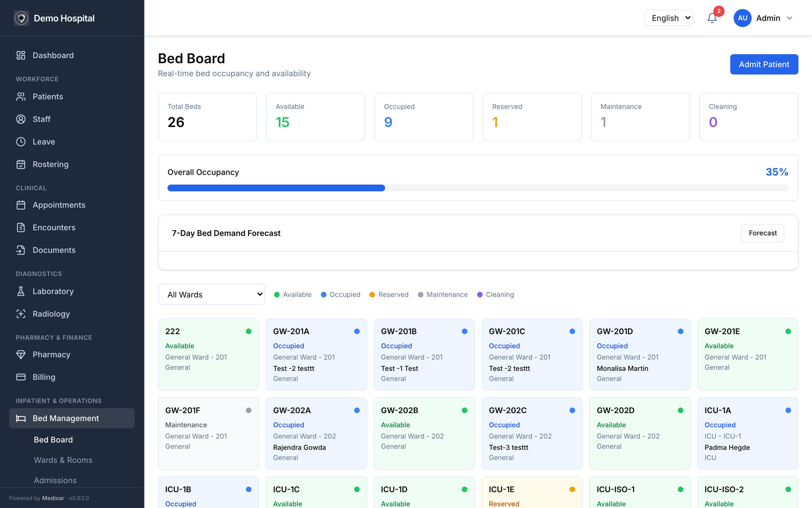This screenshot has width=812, height=508.
Task: Click the Pharmacy gem icon
Action: pyautogui.click(x=21, y=354)
